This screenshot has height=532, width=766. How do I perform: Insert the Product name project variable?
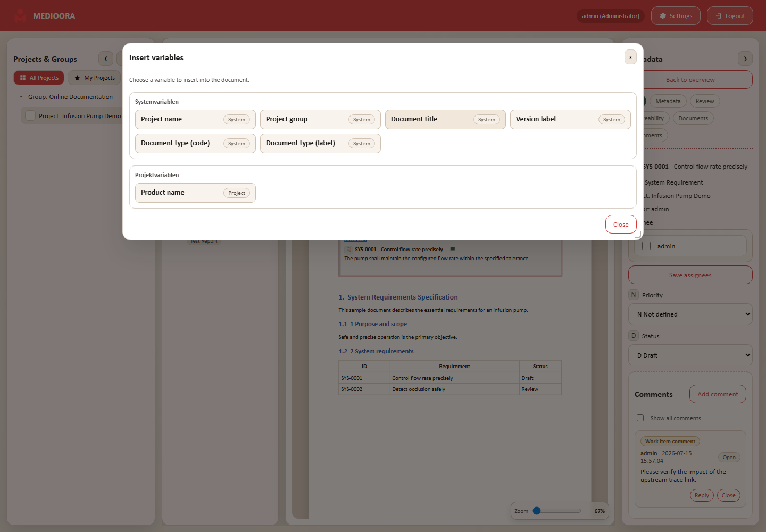point(195,193)
